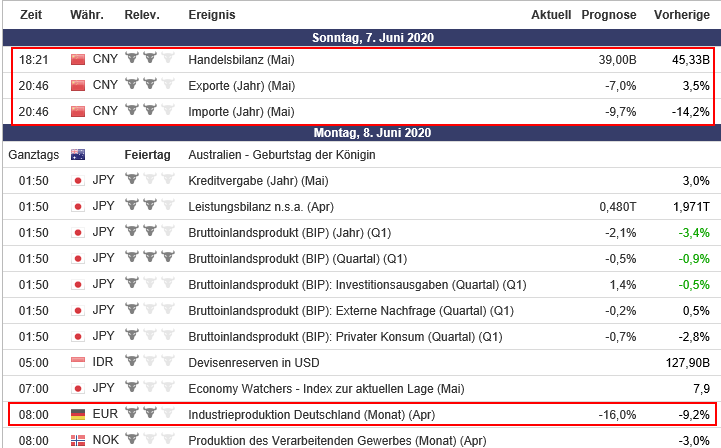Click the Norway flag beside NOK
The height and width of the screenshot is (448, 721).
(78, 440)
